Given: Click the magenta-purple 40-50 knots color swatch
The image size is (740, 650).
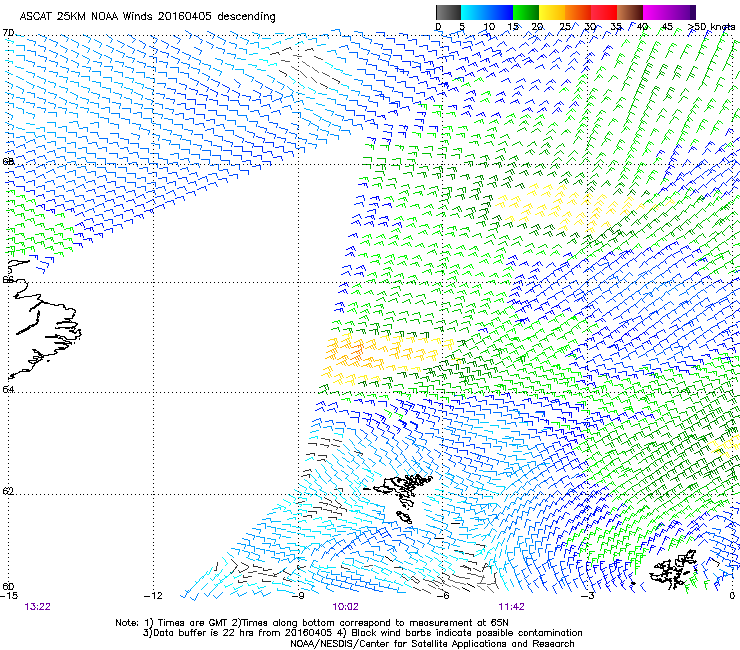Looking at the screenshot, I should pos(669,12).
